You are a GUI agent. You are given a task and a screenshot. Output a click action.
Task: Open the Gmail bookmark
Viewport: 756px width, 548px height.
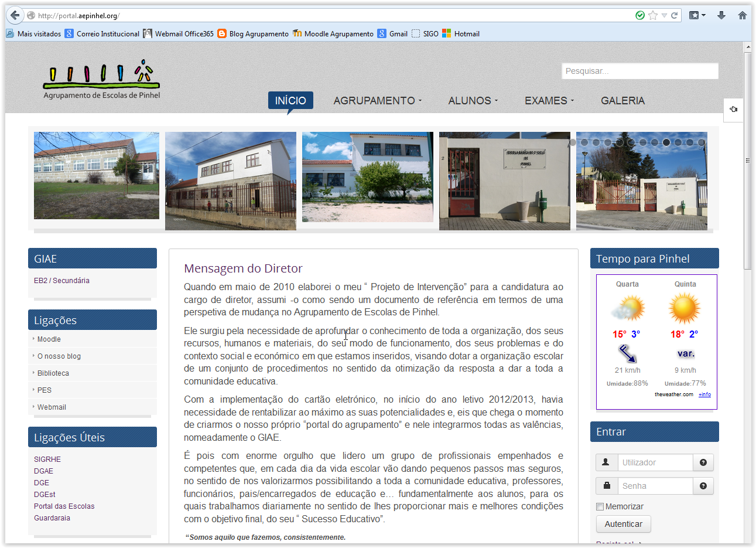pyautogui.click(x=393, y=34)
